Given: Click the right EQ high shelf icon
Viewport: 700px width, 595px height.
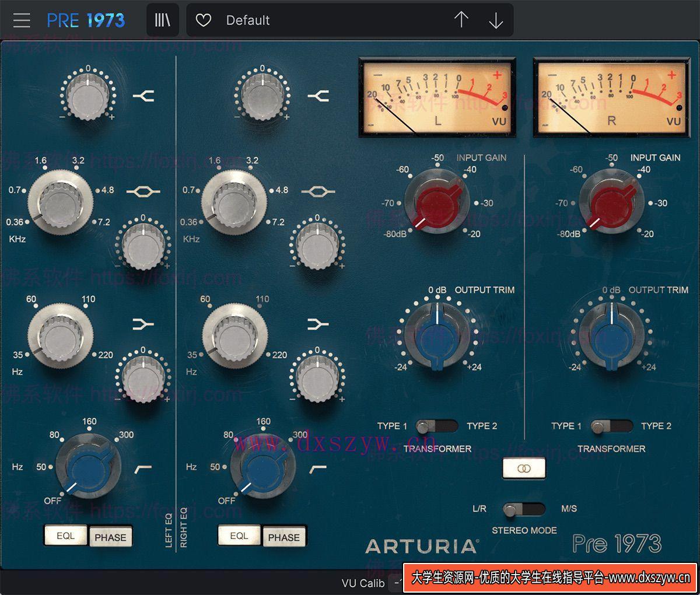Looking at the screenshot, I should 318,95.
